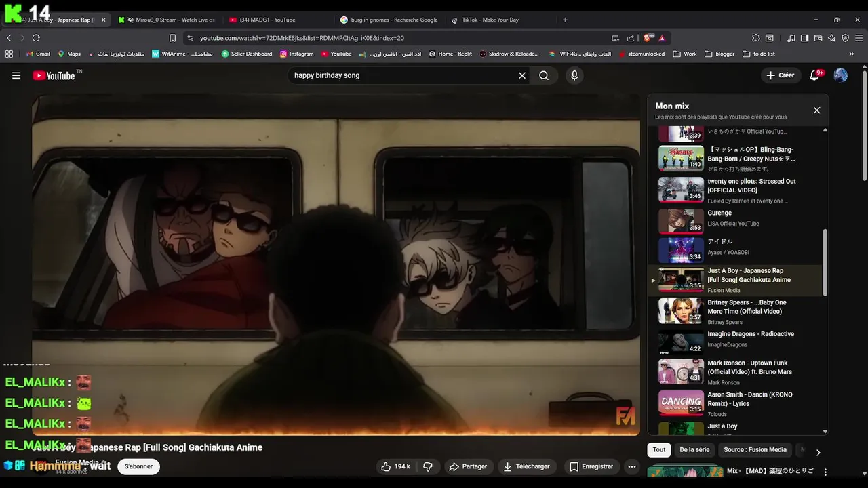Click the S'abonner subscribe button
The height and width of the screenshot is (488, 868).
[x=138, y=466]
